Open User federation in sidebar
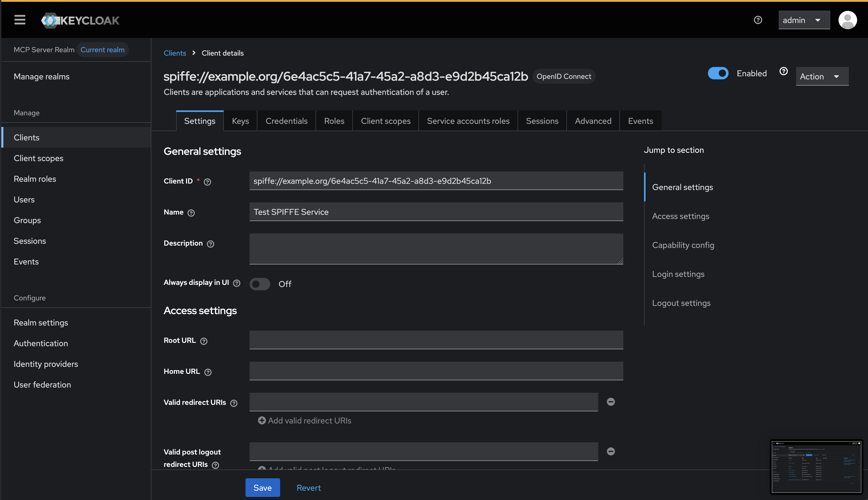 pyautogui.click(x=76, y=385)
